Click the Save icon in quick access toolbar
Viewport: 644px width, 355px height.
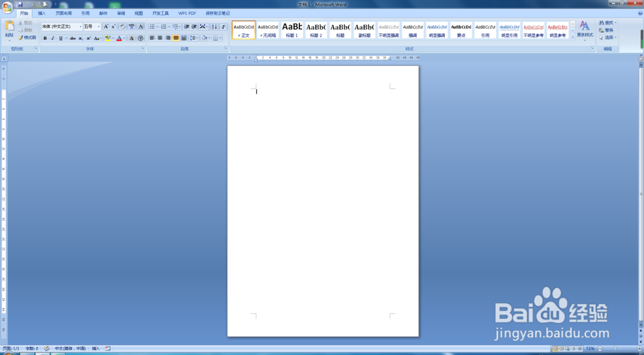(20, 5)
